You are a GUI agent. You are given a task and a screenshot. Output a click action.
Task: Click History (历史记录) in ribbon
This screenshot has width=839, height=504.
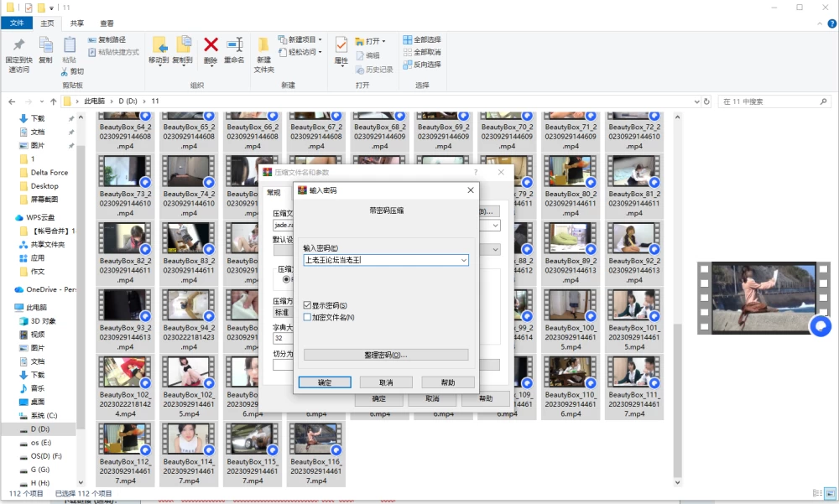pyautogui.click(x=374, y=70)
